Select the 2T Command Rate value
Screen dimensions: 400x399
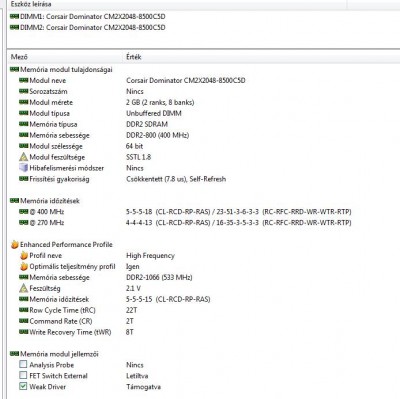[130, 321]
